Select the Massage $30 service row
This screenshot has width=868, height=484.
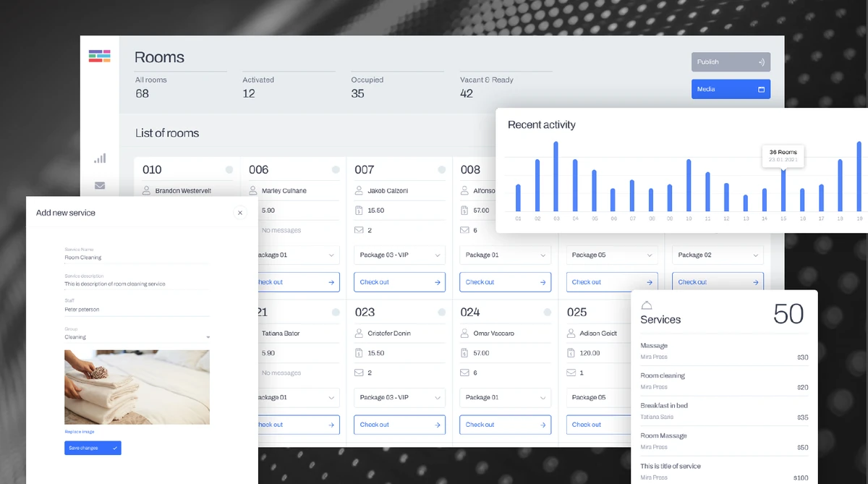724,351
